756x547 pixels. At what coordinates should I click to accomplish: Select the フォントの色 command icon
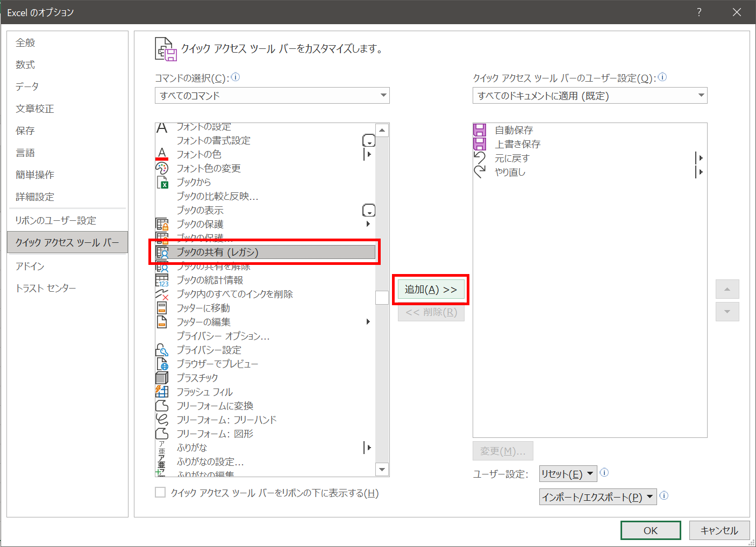coord(162,154)
